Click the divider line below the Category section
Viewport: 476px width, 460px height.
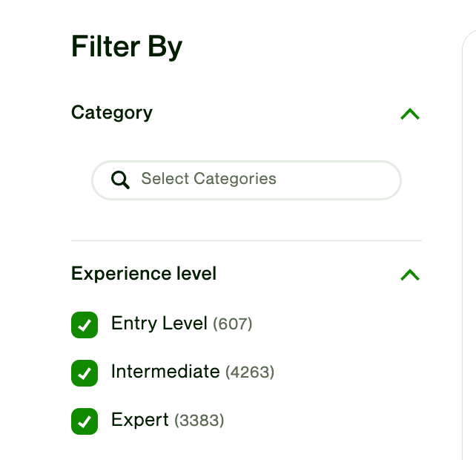coord(246,240)
